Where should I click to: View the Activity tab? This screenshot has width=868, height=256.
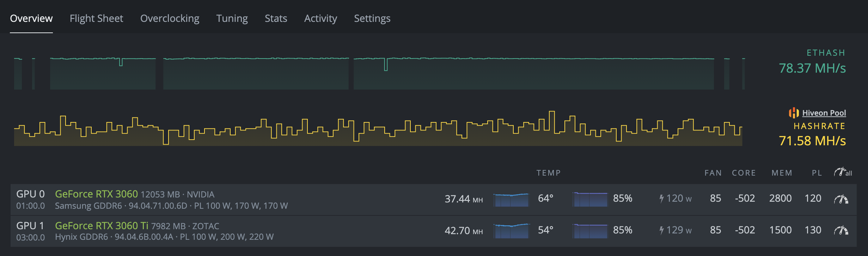click(x=320, y=18)
